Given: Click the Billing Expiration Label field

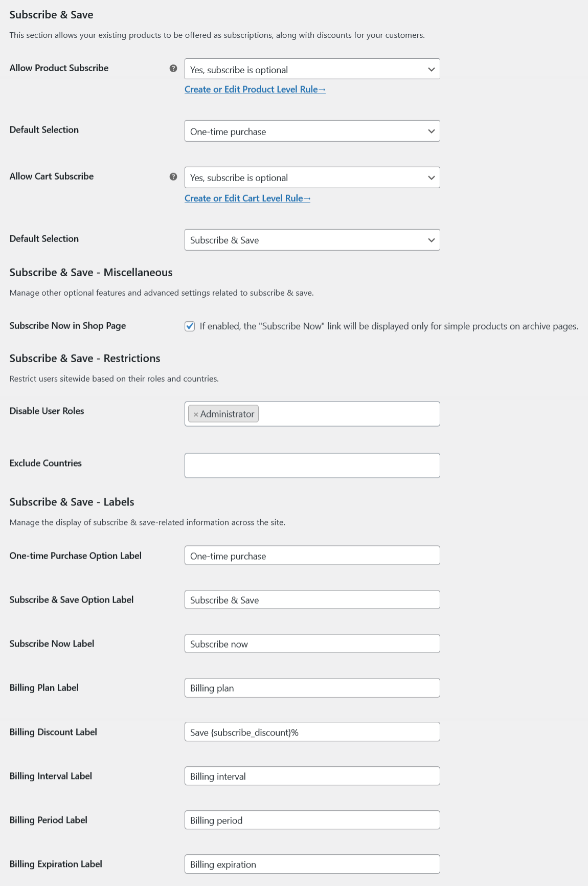Looking at the screenshot, I should (x=312, y=864).
